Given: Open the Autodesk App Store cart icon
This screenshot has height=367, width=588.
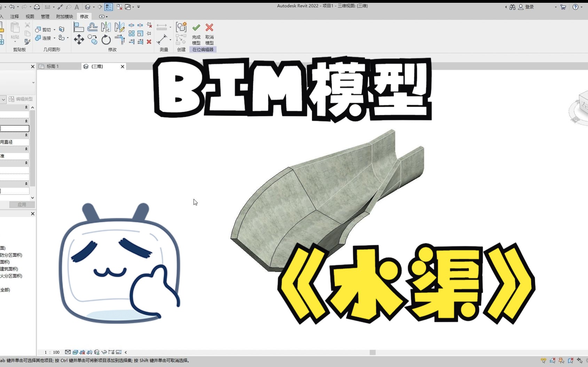Looking at the screenshot, I should (563, 7).
